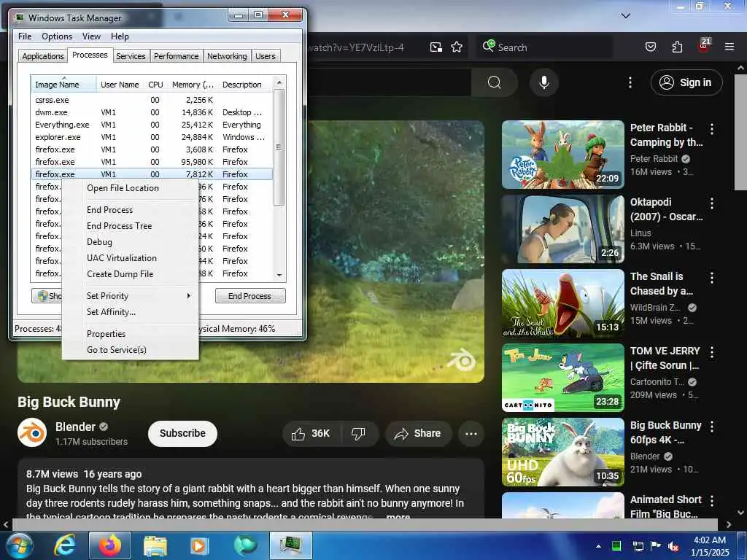Image resolution: width=747 pixels, height=560 pixels.
Task: Click the Task Manager taskbar button
Action: 291,545
